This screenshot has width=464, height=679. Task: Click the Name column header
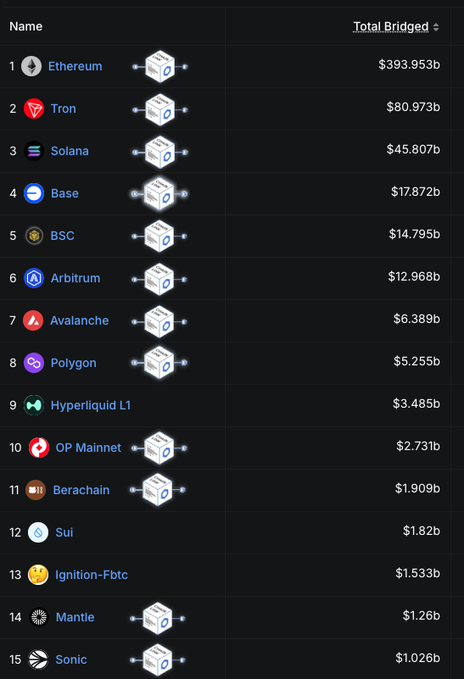point(26,26)
